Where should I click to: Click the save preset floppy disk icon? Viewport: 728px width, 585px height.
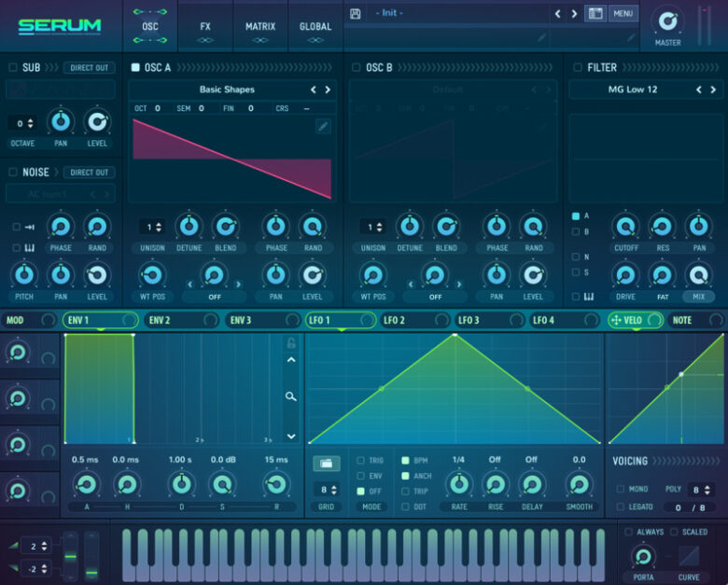click(x=356, y=13)
